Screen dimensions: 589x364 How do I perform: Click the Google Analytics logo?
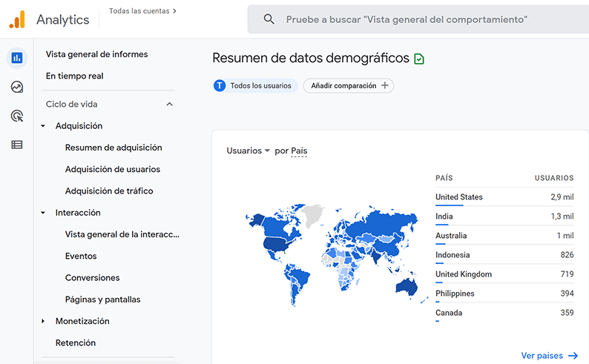[x=17, y=19]
